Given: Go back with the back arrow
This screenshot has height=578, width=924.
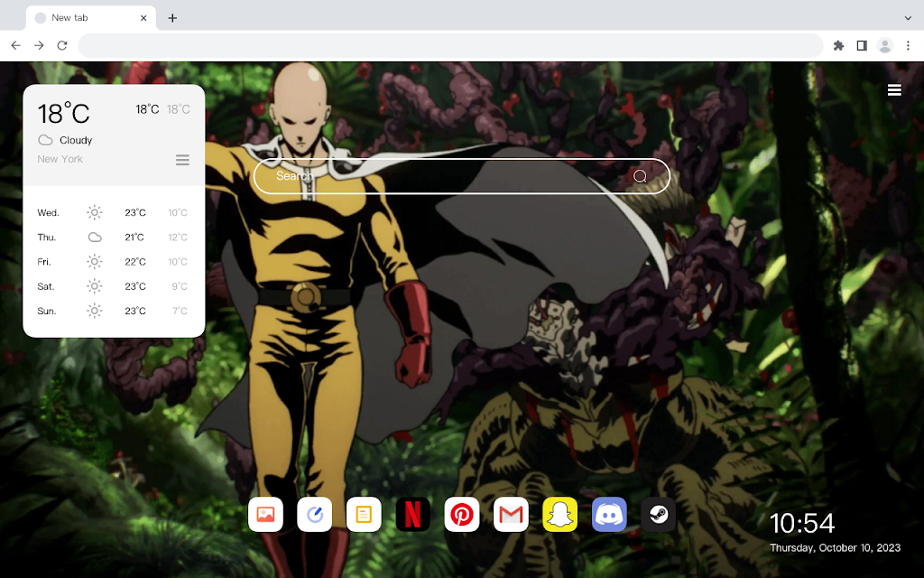Looking at the screenshot, I should 16,45.
